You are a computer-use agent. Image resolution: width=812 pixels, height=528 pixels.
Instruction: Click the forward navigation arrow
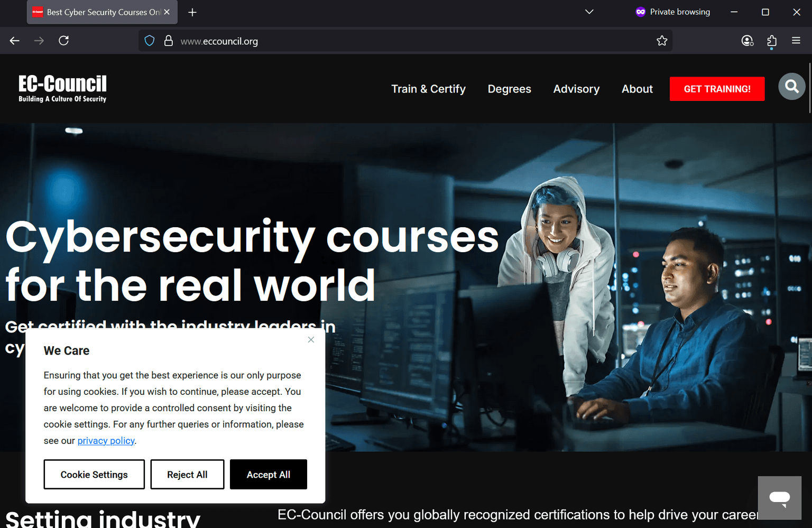[x=39, y=41]
